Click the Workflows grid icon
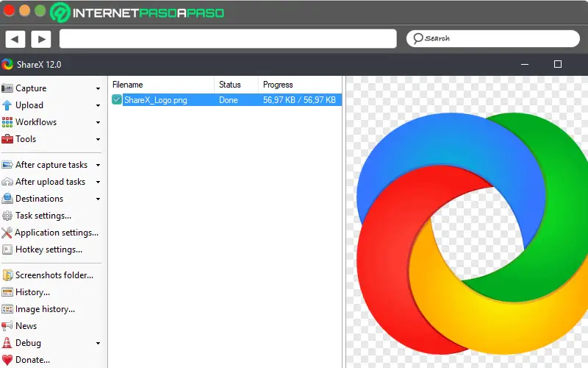 7,122
